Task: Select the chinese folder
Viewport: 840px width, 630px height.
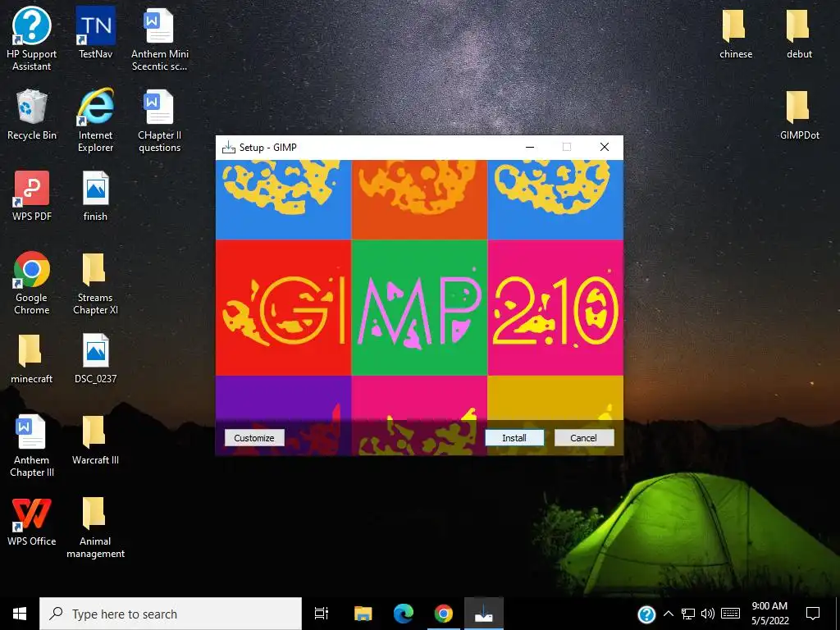Action: point(736,33)
